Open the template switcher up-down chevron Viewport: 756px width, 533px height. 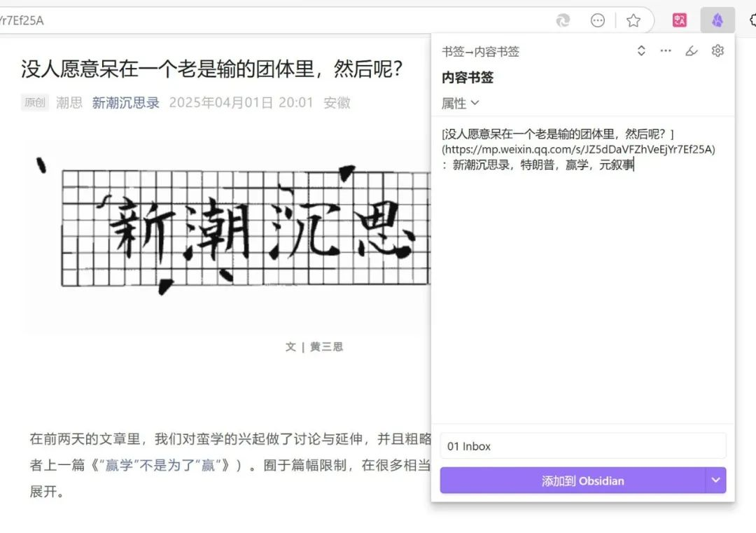[640, 50]
